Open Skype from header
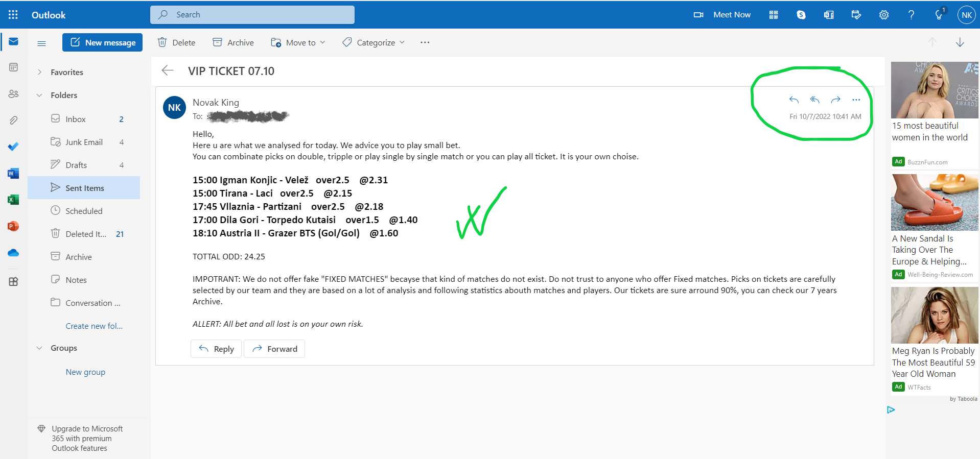The height and width of the screenshot is (459, 980). tap(801, 15)
